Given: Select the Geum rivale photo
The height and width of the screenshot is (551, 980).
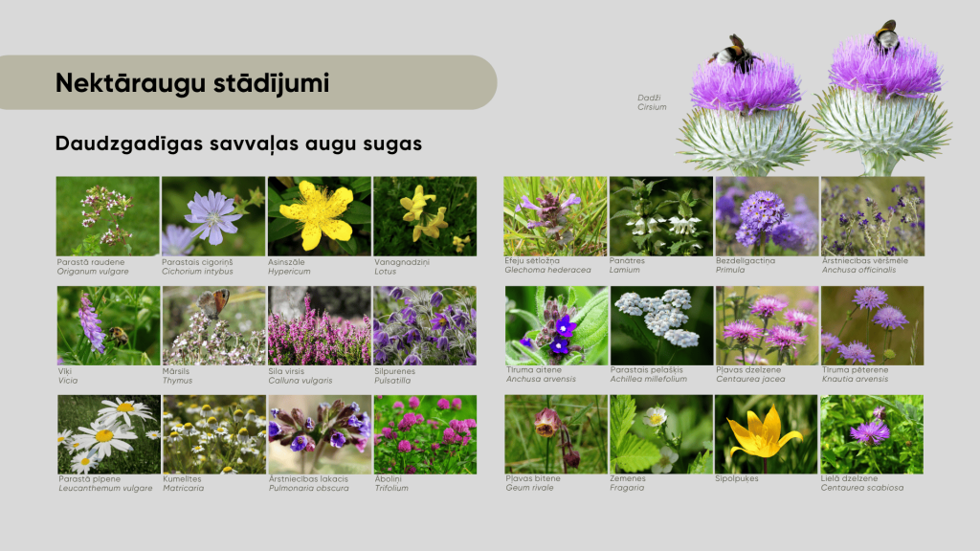Looking at the screenshot, I should [555, 434].
